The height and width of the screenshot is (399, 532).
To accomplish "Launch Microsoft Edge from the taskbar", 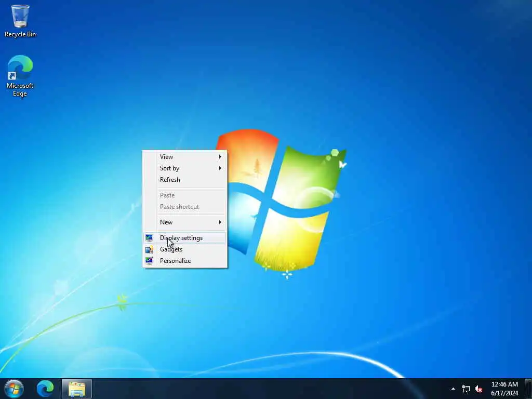I will 45,389.
